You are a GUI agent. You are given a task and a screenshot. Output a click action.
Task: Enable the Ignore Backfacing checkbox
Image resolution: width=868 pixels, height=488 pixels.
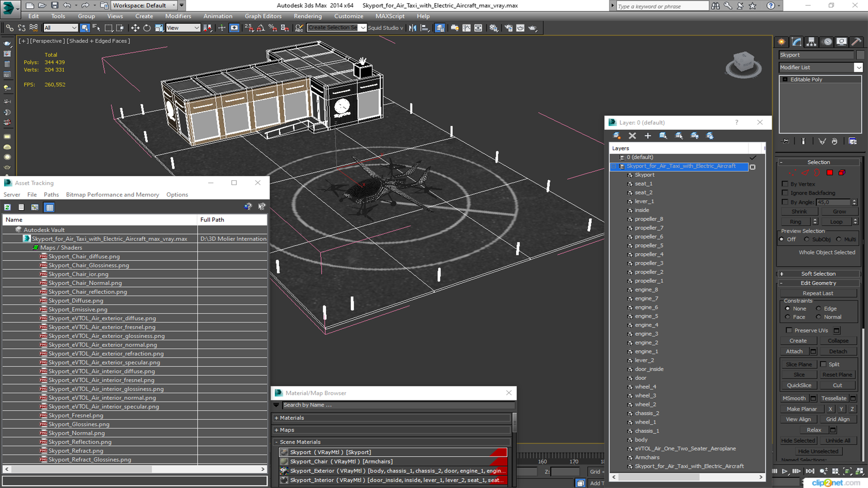[785, 193]
